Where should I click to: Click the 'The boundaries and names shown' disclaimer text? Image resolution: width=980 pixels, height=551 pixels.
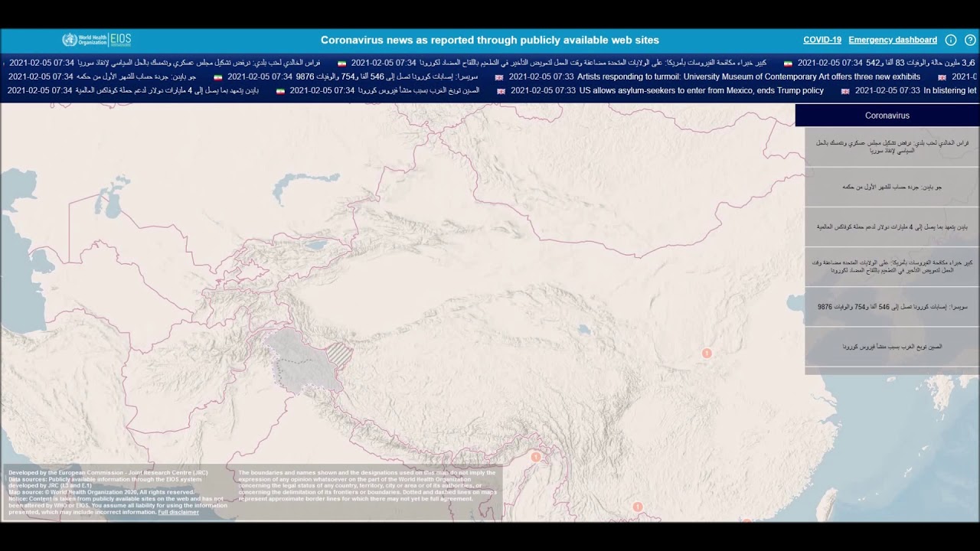[x=367, y=485]
